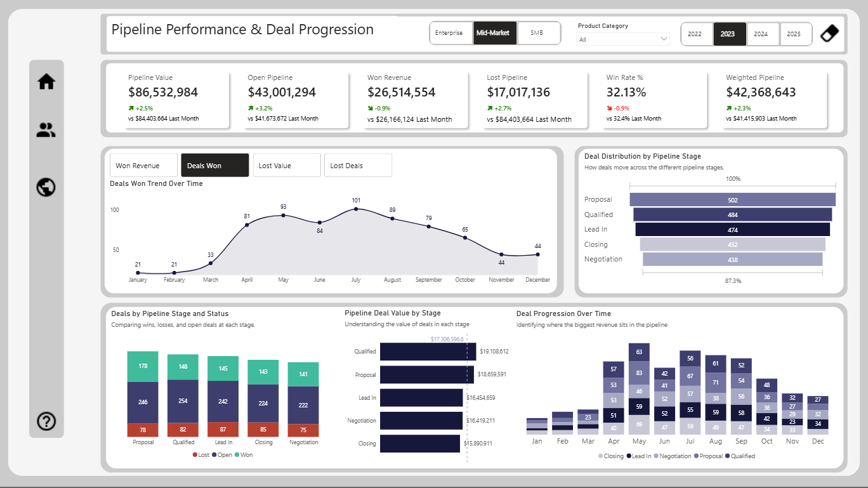
Task: Select the Open segment 254 in Qualified column
Action: (x=183, y=401)
